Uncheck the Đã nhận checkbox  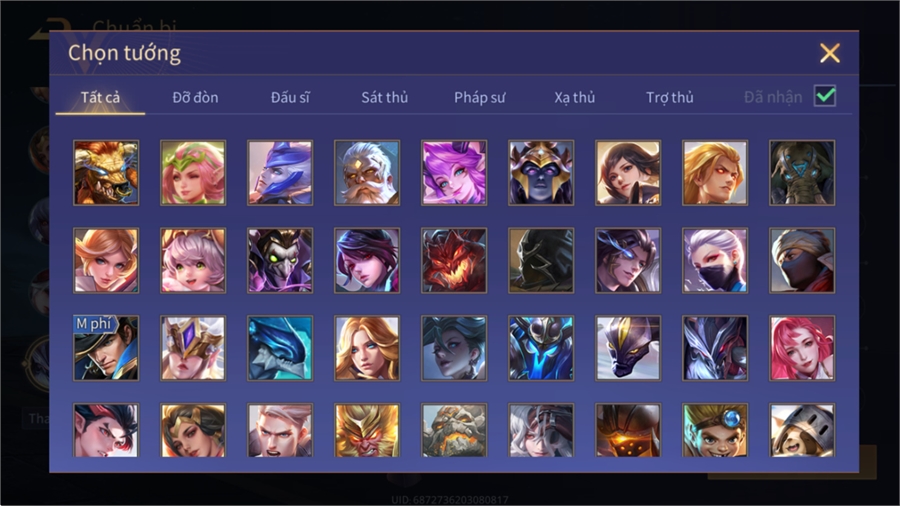pyautogui.click(x=825, y=96)
